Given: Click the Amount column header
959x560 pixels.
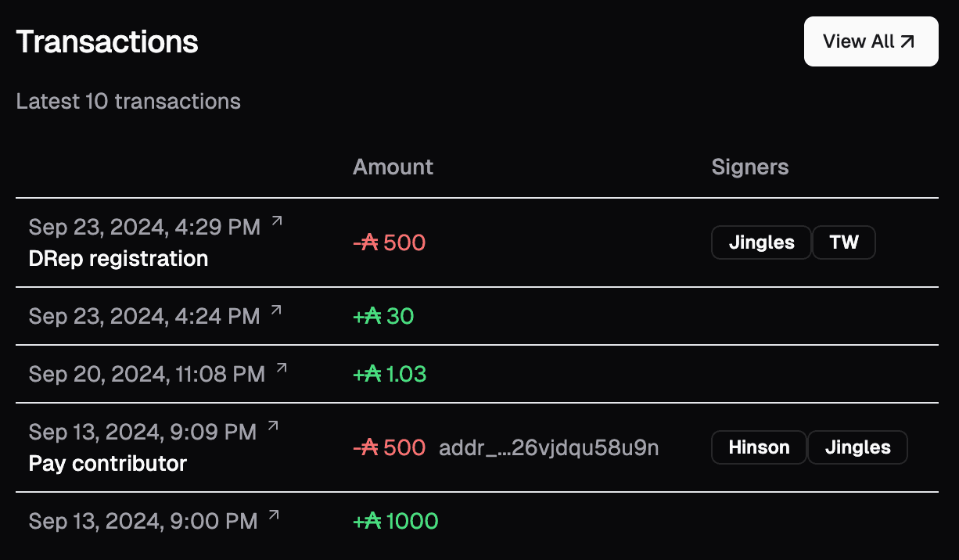Looking at the screenshot, I should [393, 167].
